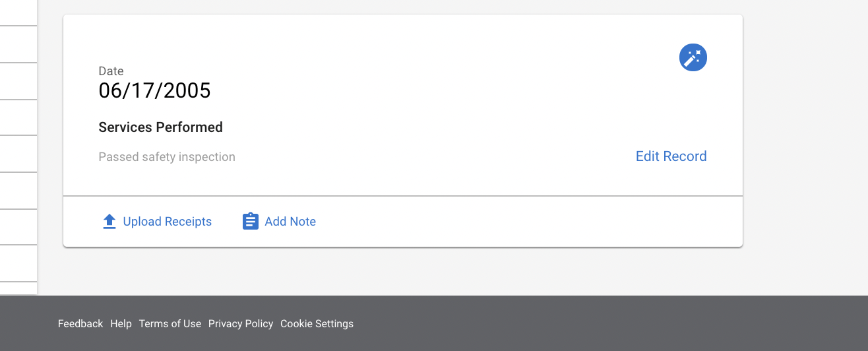The image size is (868, 351).
Task: Click the left sidebar list panel
Action: click(x=18, y=148)
